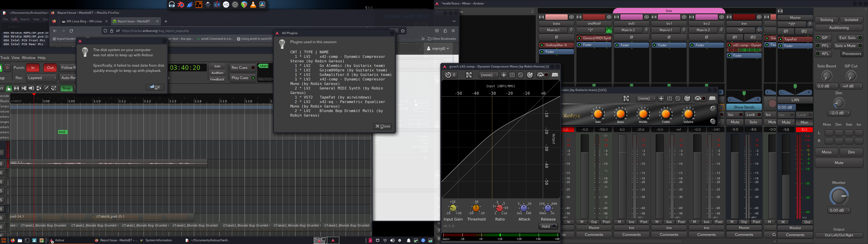Select the Draw pencil tool
868x244 pixels.
(x=47, y=88)
